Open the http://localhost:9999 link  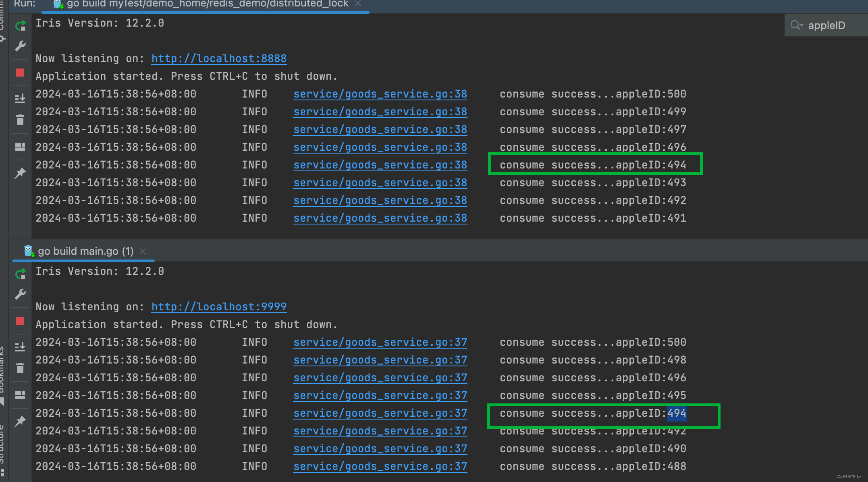(x=219, y=307)
